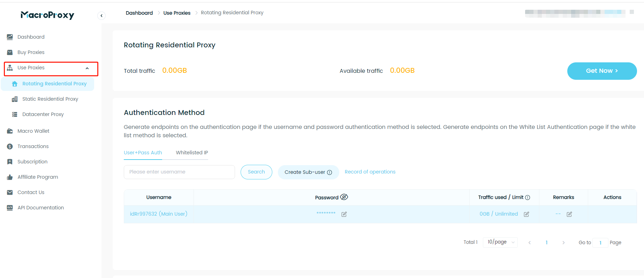Click Dashboard breadcrumb link
Image resolution: width=644 pixels, height=278 pixels.
pyautogui.click(x=139, y=13)
